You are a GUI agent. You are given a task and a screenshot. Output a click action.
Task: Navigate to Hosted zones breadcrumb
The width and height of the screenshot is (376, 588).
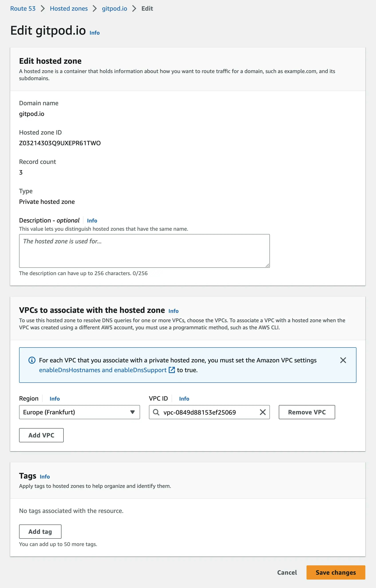pos(69,8)
